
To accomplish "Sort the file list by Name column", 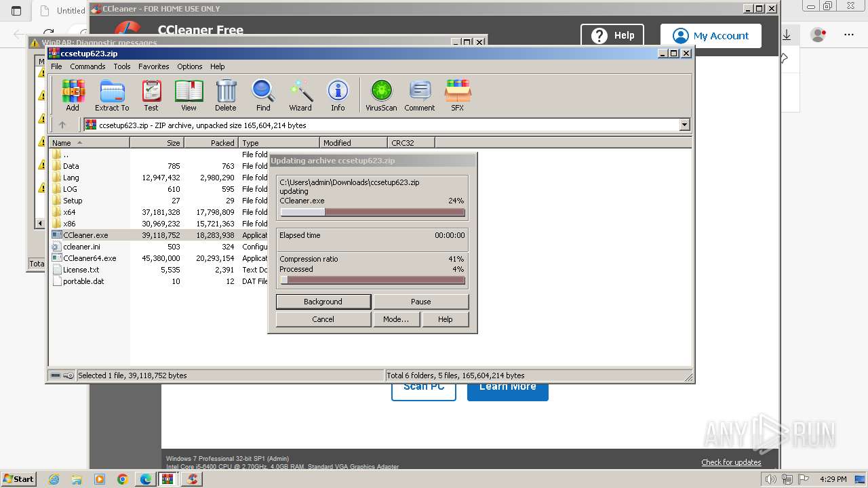I will point(89,142).
